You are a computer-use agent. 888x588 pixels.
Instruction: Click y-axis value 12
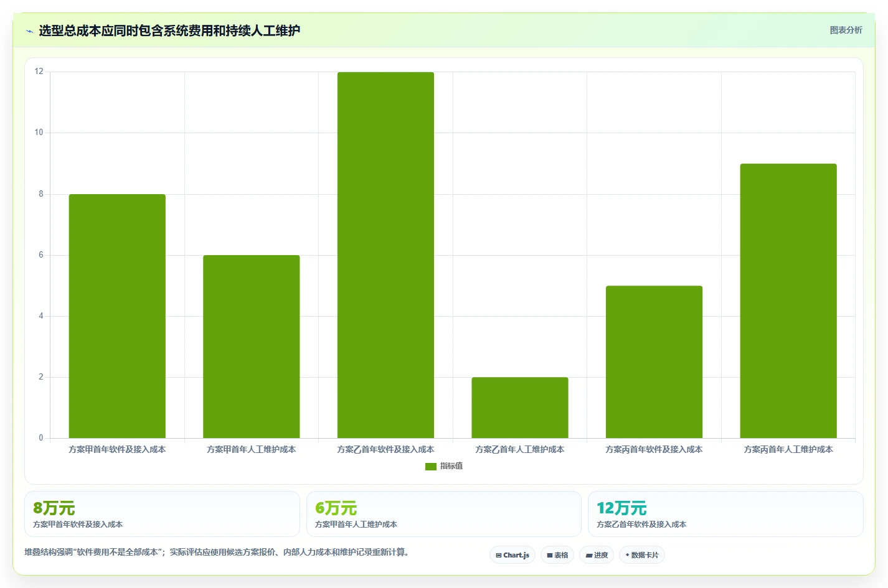point(39,72)
